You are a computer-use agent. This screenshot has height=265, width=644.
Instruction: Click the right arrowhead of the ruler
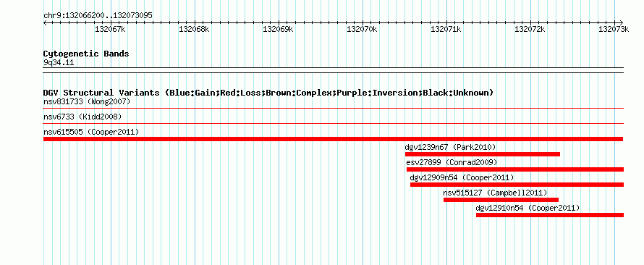tap(621, 22)
